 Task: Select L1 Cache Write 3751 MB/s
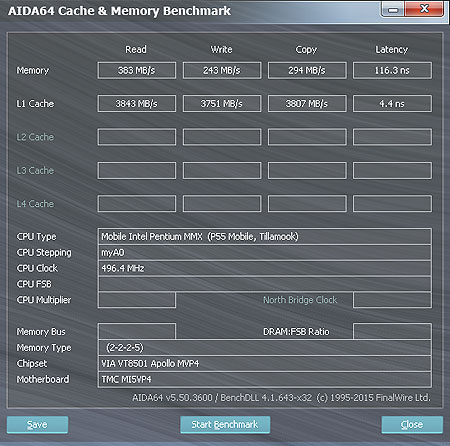click(222, 104)
